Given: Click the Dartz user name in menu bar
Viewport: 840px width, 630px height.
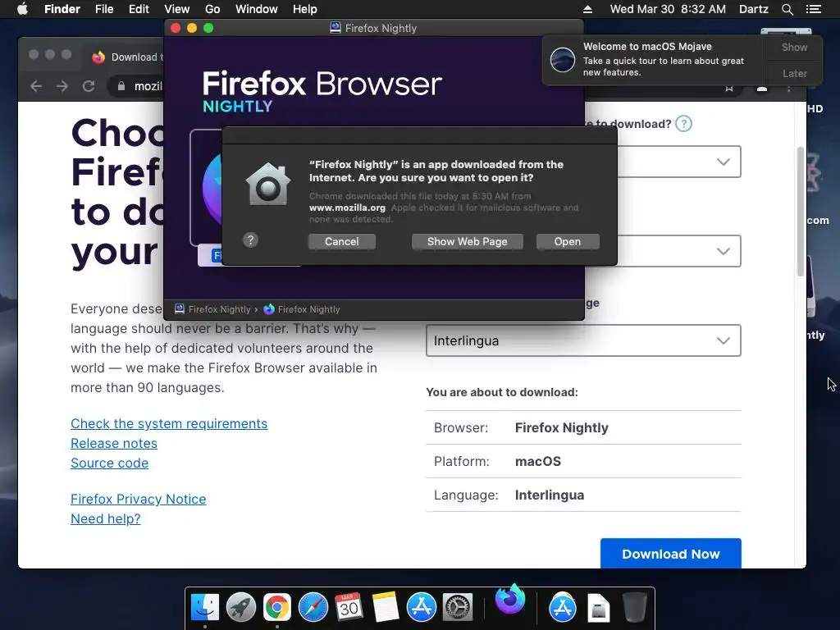Looking at the screenshot, I should (753, 9).
